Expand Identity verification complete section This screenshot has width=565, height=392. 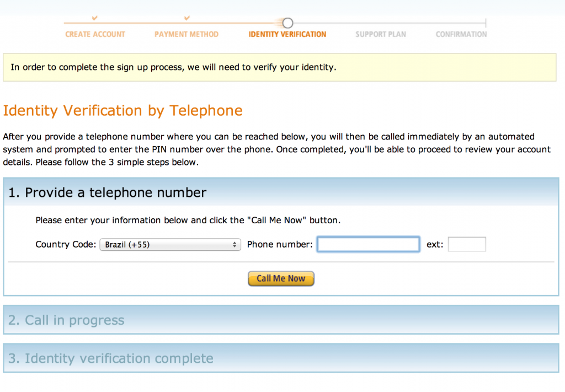tap(281, 358)
